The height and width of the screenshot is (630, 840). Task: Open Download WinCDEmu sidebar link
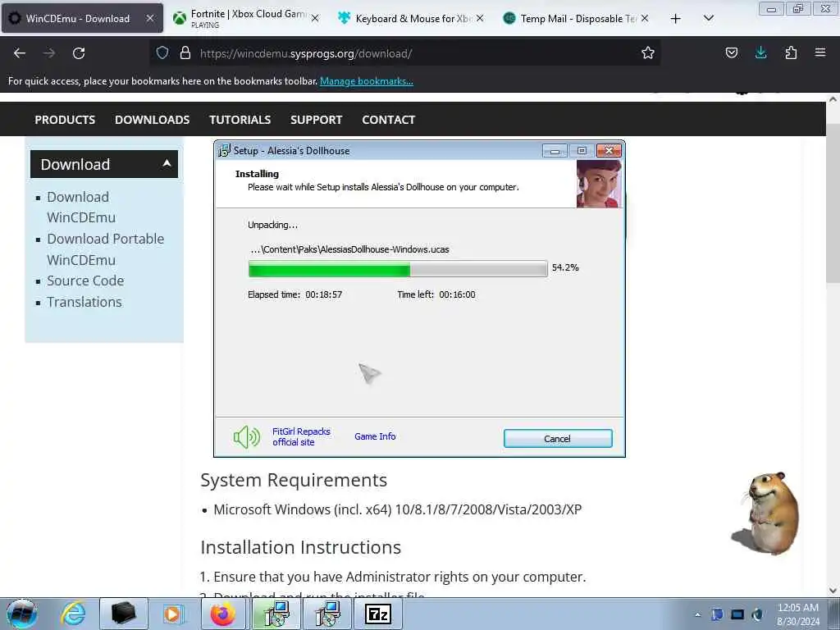[81, 207]
